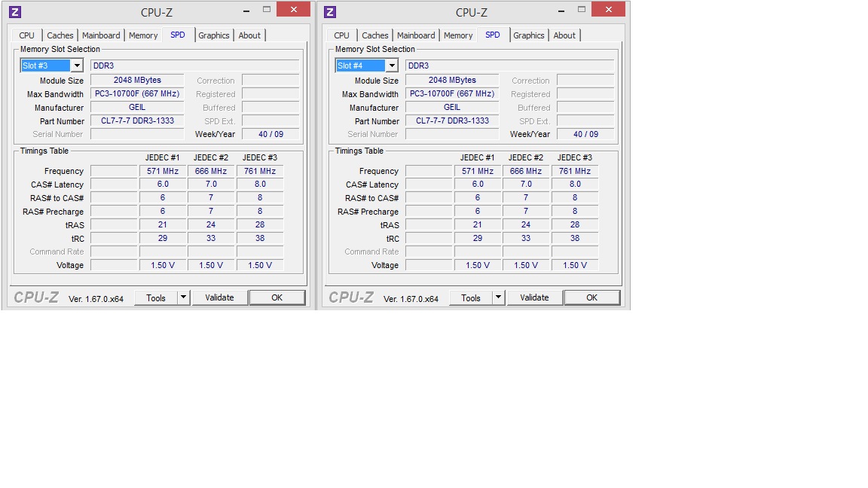868x488 pixels.
Task: Click OK button in right CPU-Z window
Action: point(591,297)
